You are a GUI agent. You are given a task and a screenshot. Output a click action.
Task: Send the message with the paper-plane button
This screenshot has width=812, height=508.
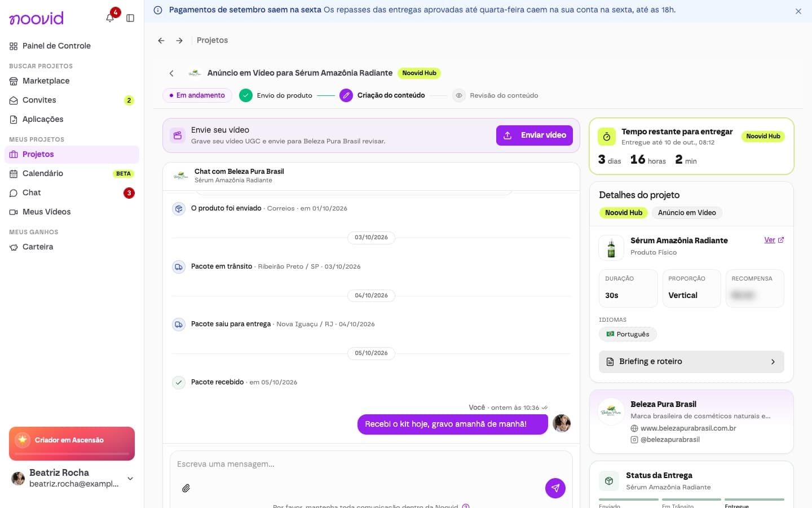tap(555, 488)
